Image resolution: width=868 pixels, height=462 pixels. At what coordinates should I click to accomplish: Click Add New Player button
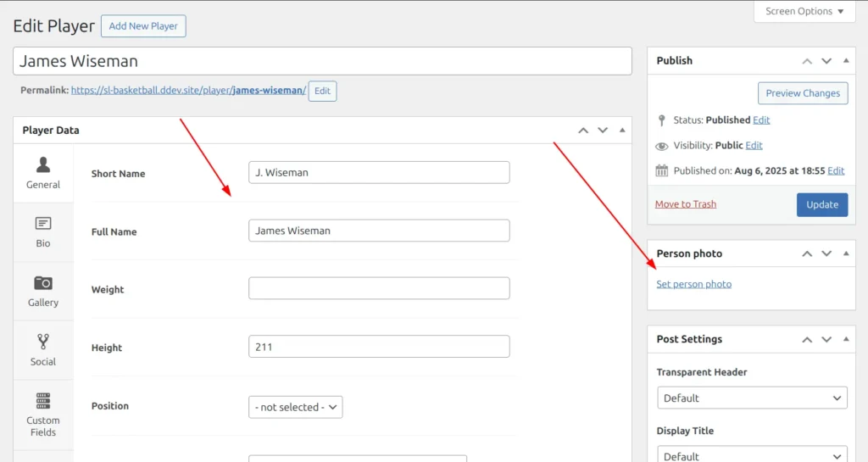[x=143, y=26]
